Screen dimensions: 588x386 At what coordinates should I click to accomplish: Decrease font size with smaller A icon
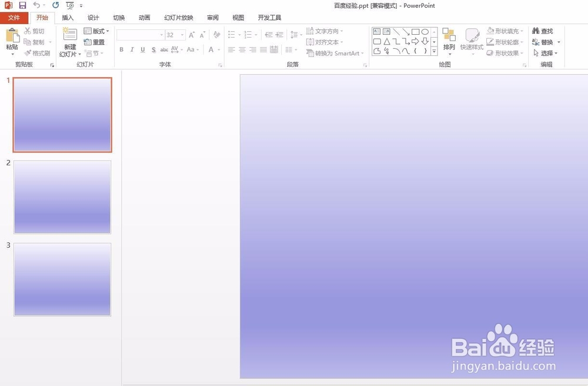tap(202, 35)
